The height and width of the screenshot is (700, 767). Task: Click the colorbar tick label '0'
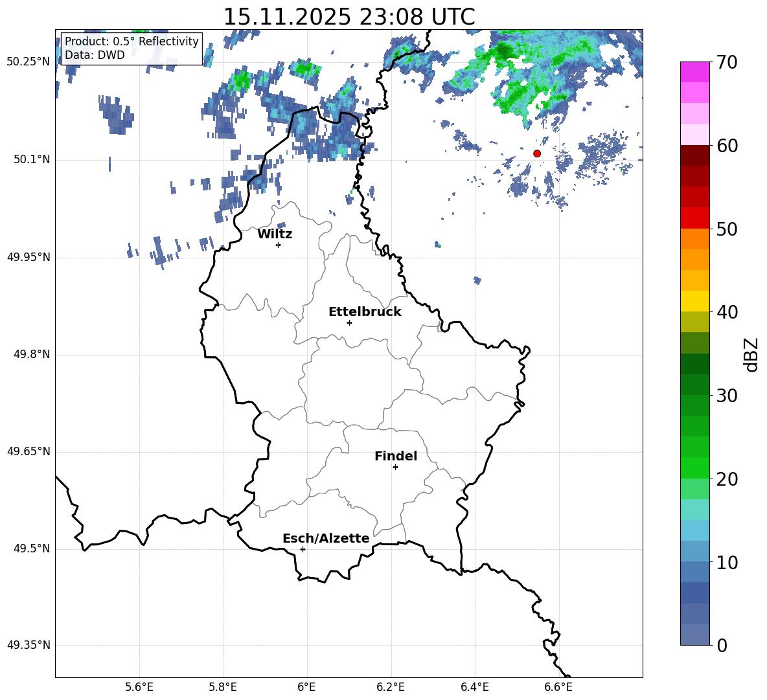[x=722, y=645]
